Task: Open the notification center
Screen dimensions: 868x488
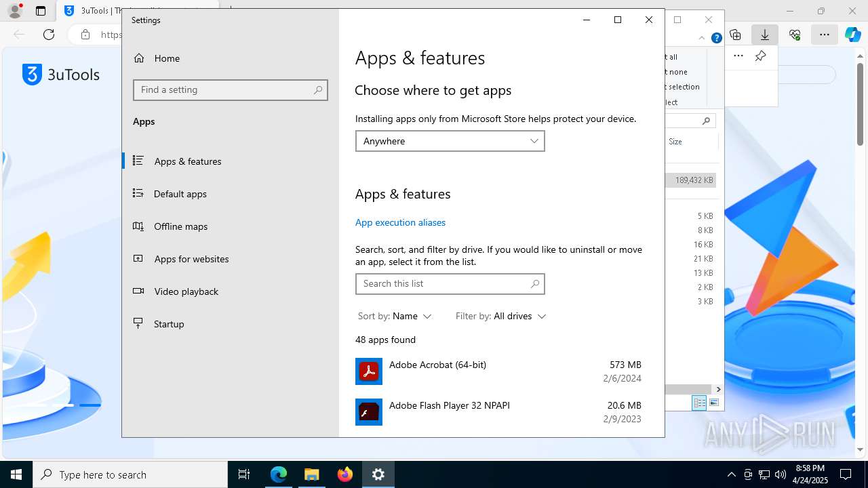Action: [x=846, y=474]
